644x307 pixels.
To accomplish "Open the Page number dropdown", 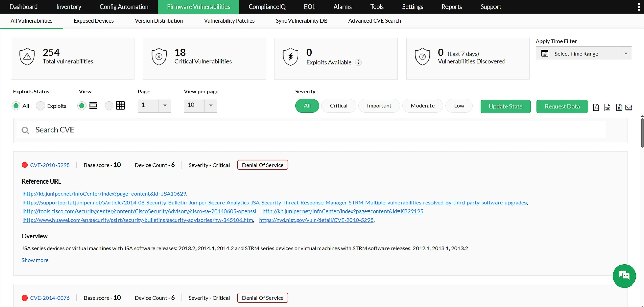I will coord(165,106).
